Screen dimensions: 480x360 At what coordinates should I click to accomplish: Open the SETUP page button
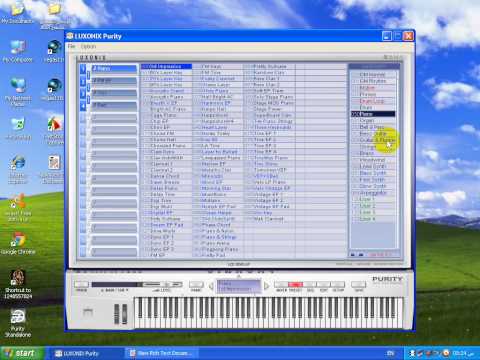click(x=337, y=284)
